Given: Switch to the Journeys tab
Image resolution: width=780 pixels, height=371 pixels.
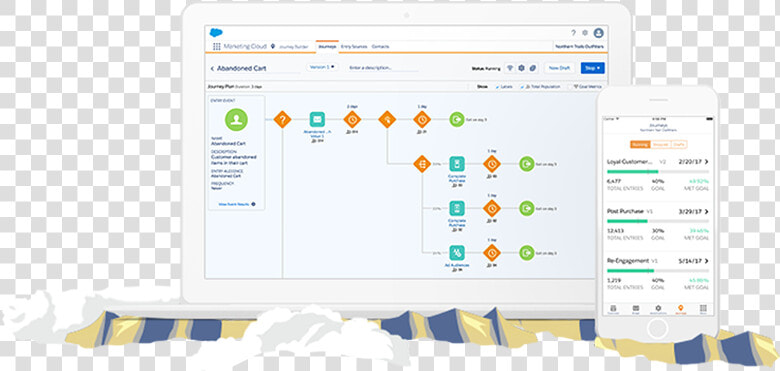Looking at the screenshot, I should coord(327,47).
